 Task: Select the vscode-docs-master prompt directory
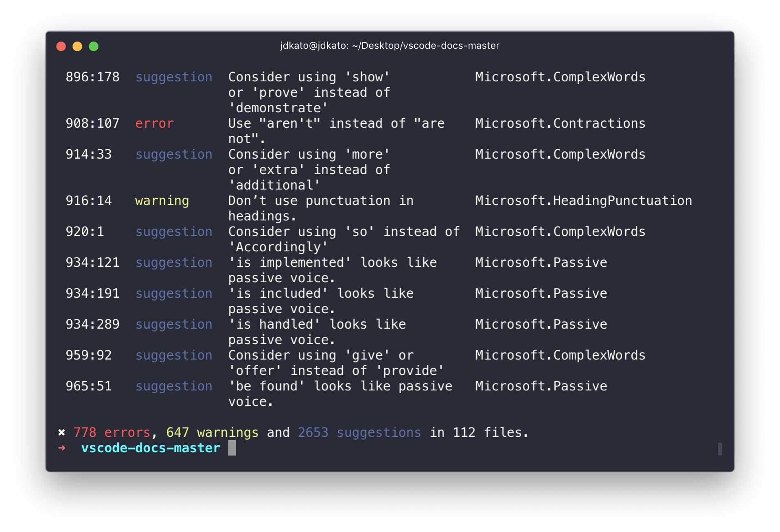[x=151, y=448]
